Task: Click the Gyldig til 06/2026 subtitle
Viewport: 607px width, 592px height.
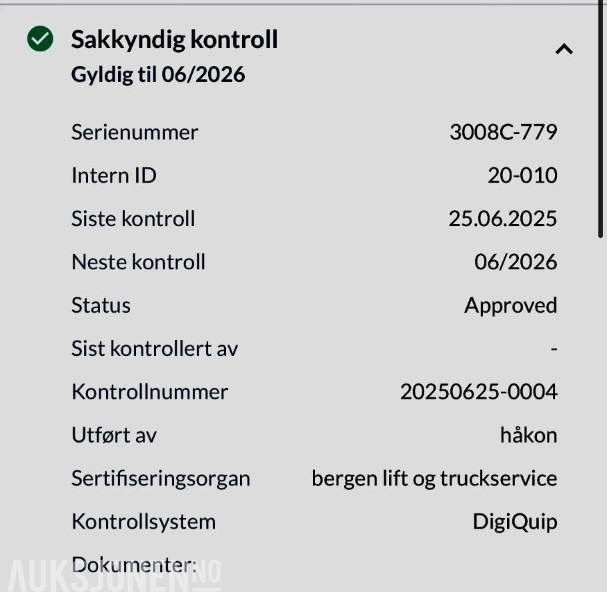Action: (x=158, y=75)
